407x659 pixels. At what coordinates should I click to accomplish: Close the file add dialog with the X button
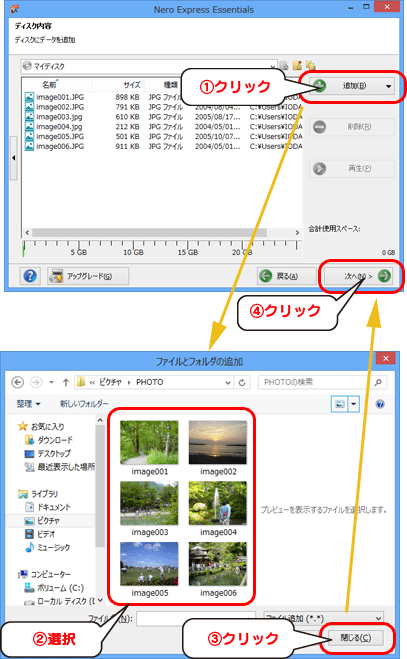click(386, 358)
